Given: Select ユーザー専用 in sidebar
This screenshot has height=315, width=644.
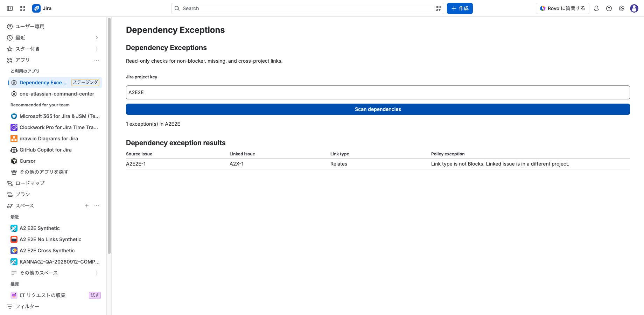Looking at the screenshot, I should click(54, 27).
